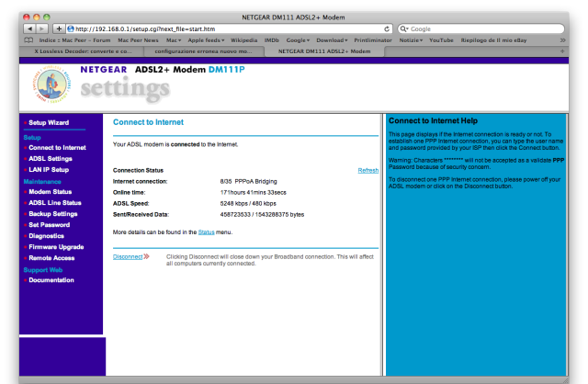
Task: Click the reload page icon in address bar
Action: tap(387, 28)
